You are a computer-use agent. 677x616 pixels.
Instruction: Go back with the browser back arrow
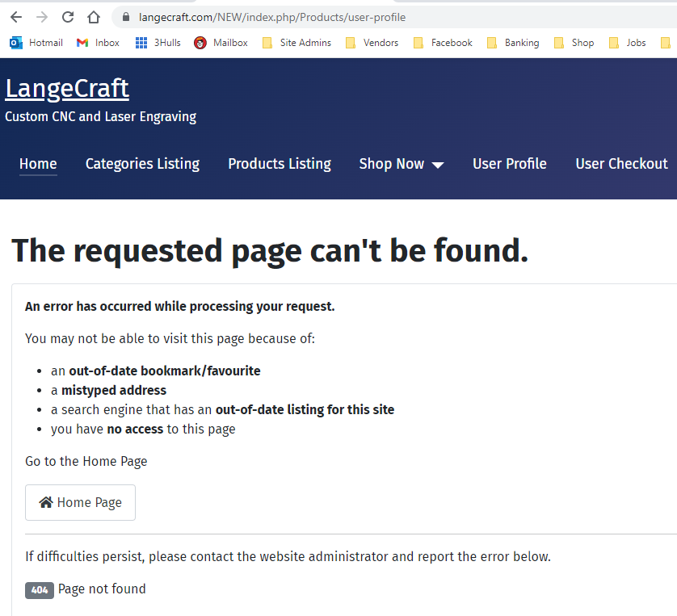coord(16,17)
